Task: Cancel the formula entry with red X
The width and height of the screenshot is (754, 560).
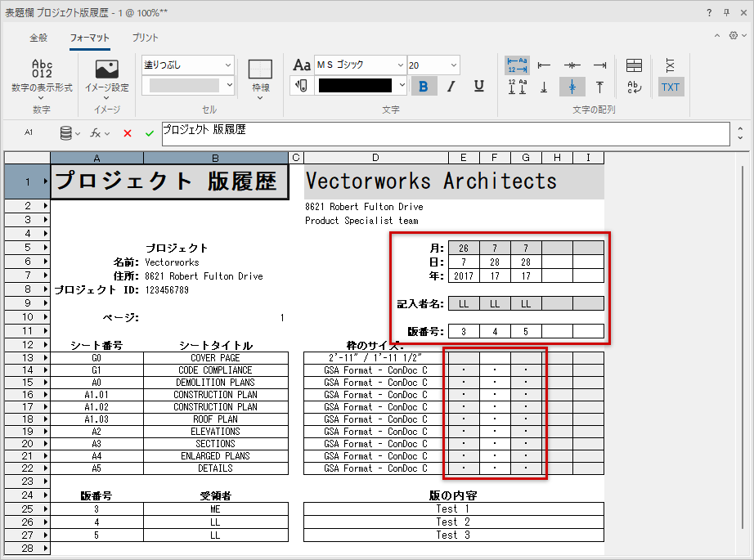Action: point(127,133)
